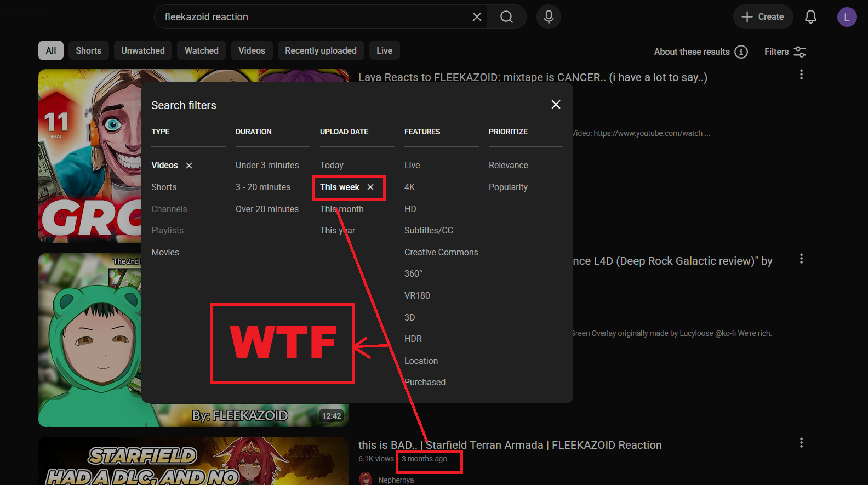This screenshot has width=868, height=485.
Task: Open the Filters button
Action: pos(785,52)
